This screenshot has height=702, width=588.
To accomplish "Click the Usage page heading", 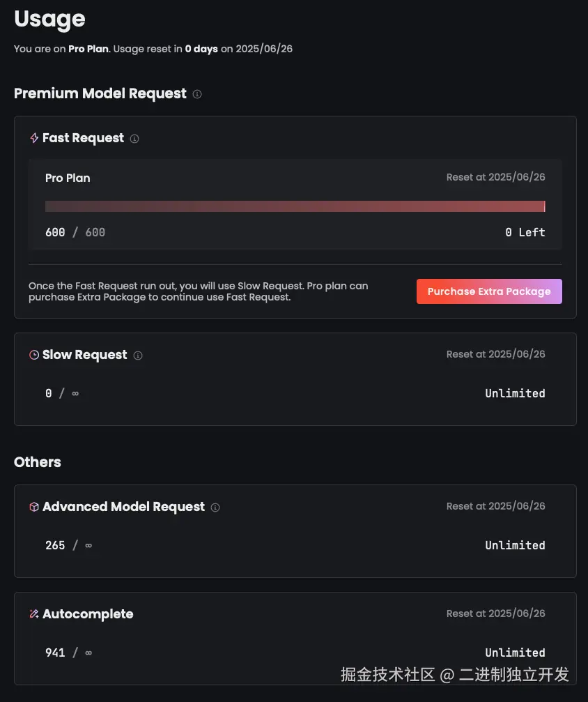I will 49,19.
